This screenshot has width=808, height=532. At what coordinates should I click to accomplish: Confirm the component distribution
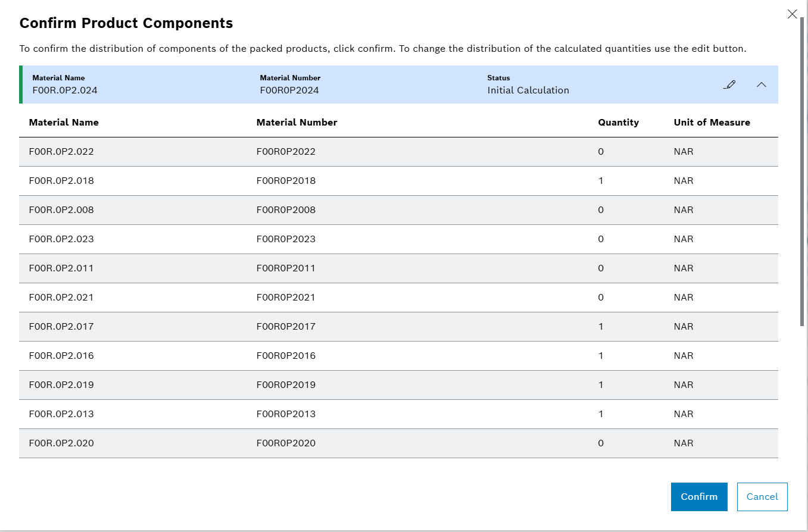(x=699, y=497)
